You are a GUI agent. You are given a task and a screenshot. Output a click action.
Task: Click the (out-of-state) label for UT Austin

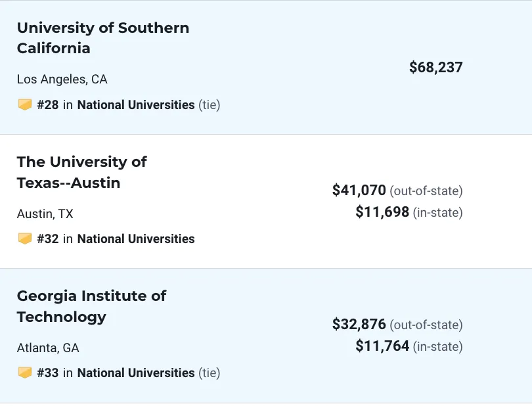point(426,191)
